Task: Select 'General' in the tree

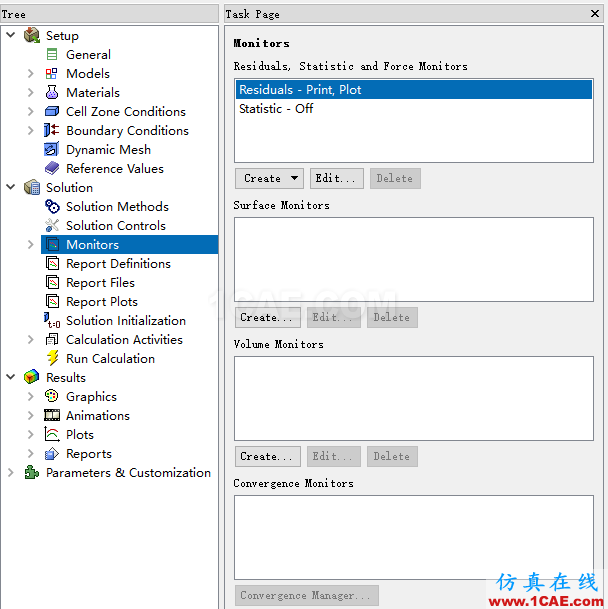Action: click(88, 54)
